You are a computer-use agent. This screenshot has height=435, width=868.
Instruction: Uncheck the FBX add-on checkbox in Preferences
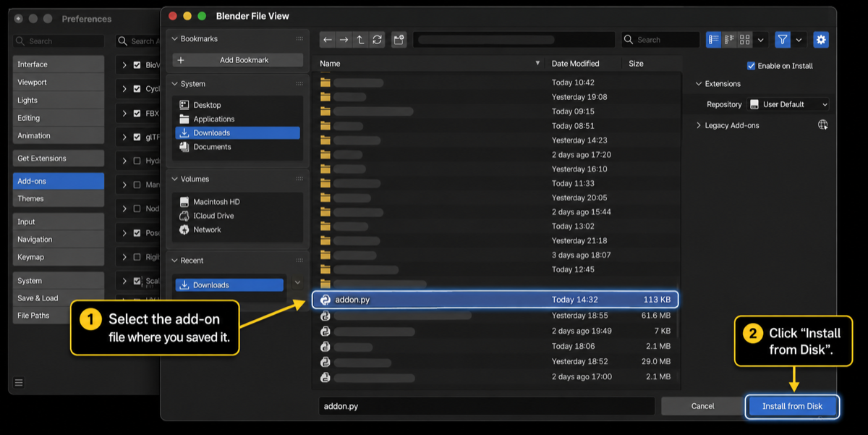[137, 114]
